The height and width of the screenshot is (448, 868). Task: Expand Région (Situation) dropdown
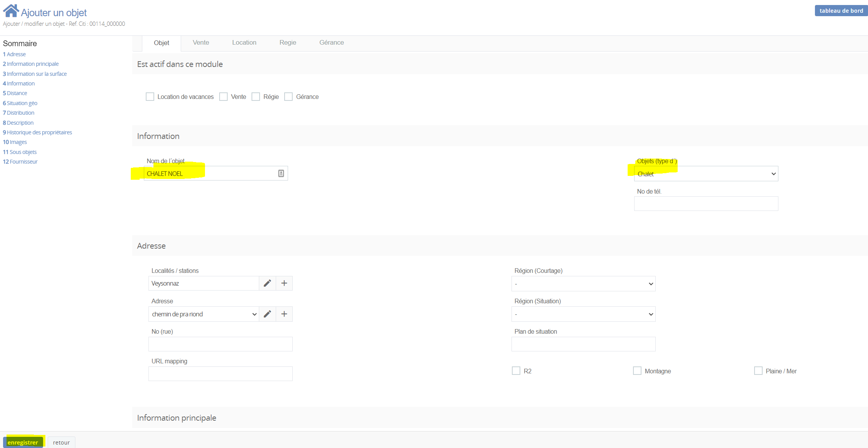coord(583,314)
